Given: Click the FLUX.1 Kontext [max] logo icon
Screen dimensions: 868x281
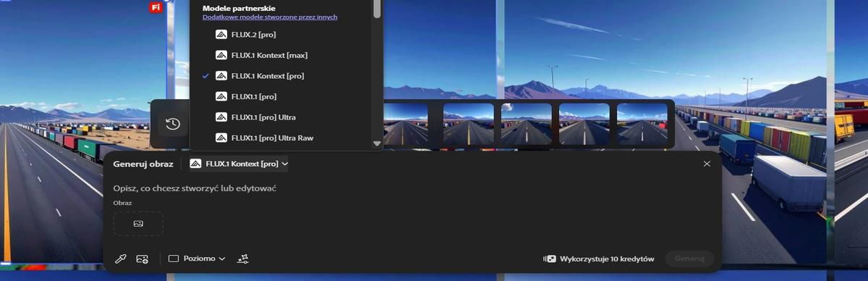Looking at the screenshot, I should 221,55.
